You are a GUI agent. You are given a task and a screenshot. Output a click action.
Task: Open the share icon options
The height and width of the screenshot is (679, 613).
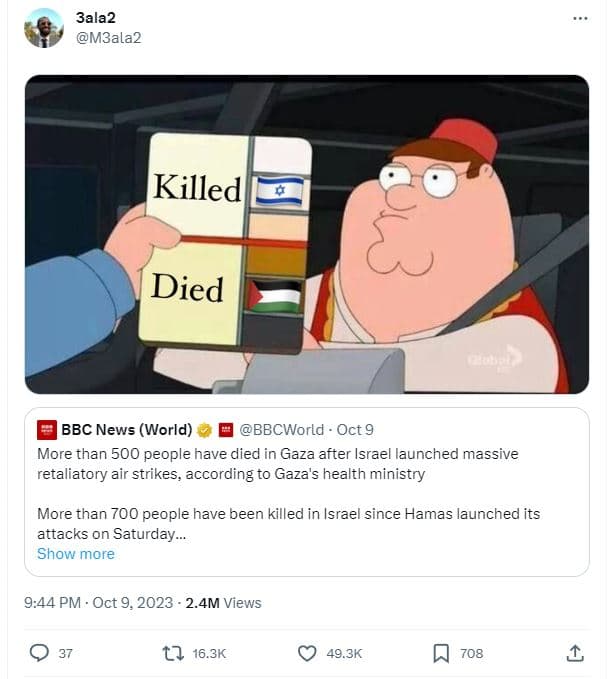575,653
